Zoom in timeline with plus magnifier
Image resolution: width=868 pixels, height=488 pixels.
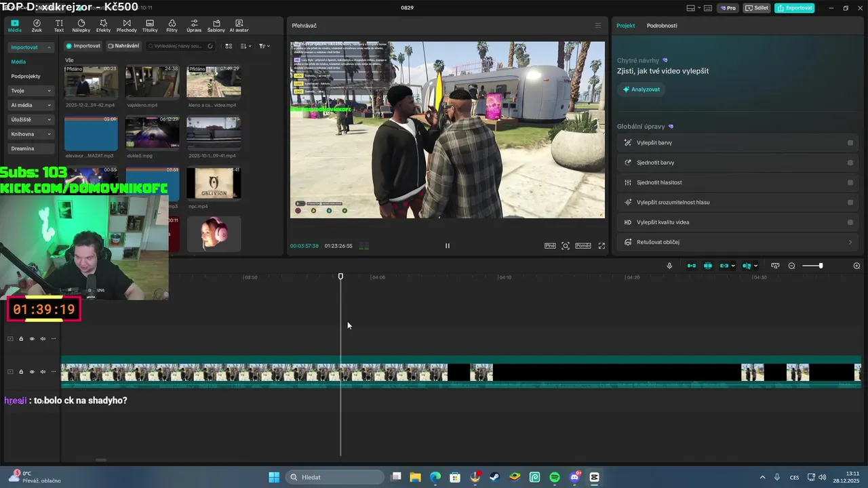(x=856, y=266)
